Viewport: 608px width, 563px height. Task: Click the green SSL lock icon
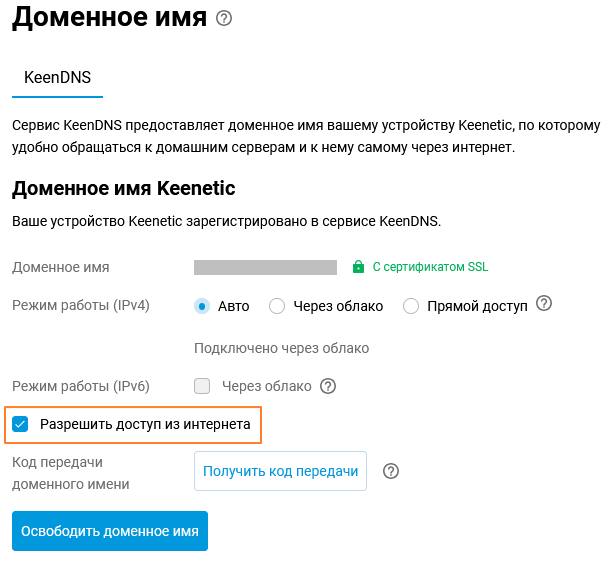point(358,268)
